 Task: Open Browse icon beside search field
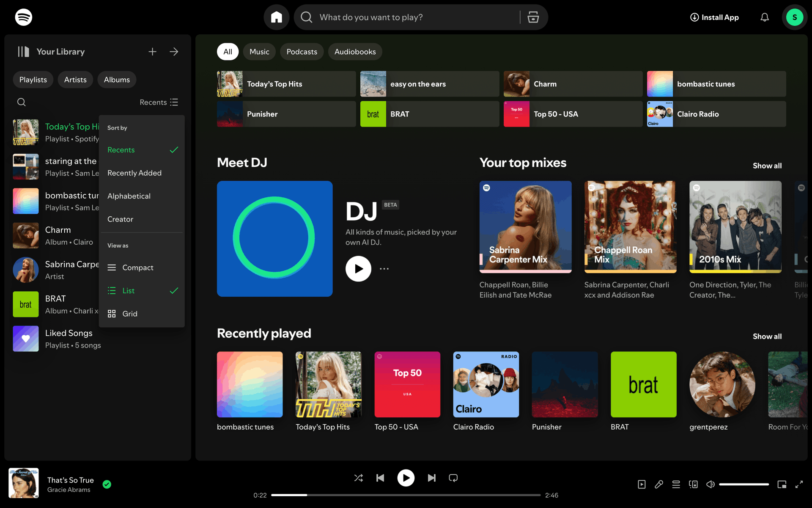(x=533, y=17)
